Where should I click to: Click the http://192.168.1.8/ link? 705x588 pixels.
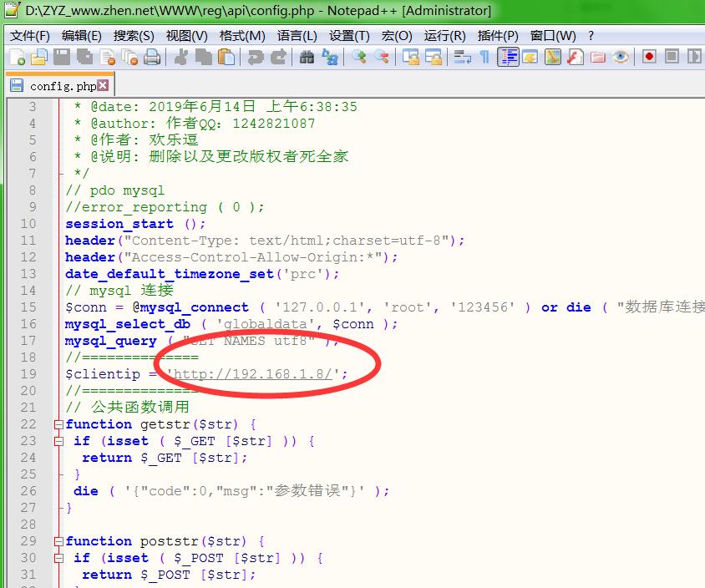pyautogui.click(x=253, y=374)
